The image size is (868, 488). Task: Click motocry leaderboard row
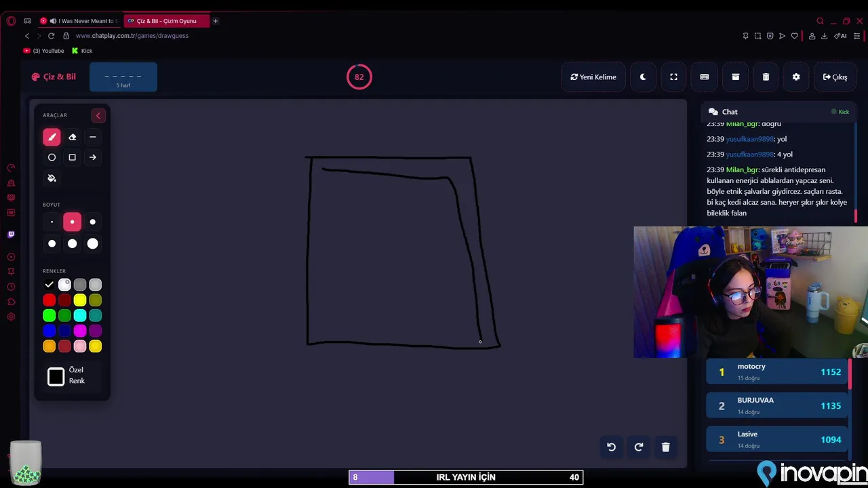coord(777,371)
